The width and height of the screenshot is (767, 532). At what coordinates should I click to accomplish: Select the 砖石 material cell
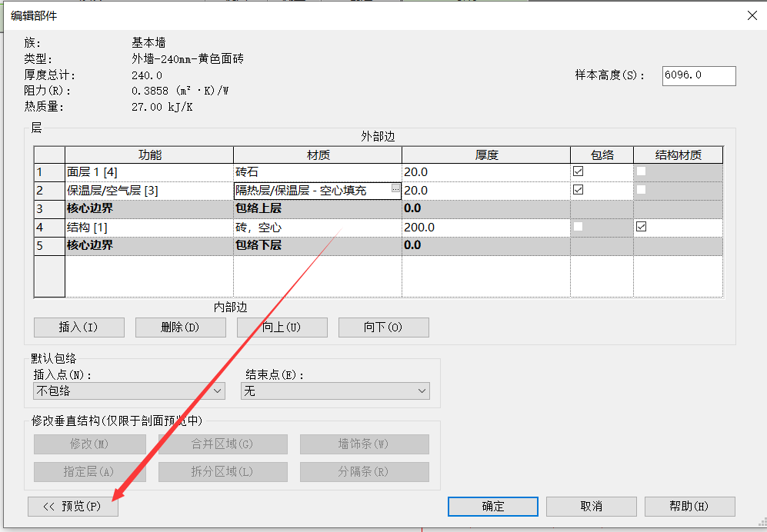(317, 172)
